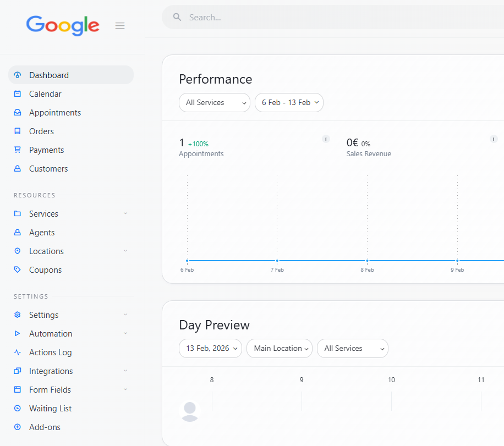The image size is (504, 446).
Task: Open the Main Location dropdown
Action: 279,349
